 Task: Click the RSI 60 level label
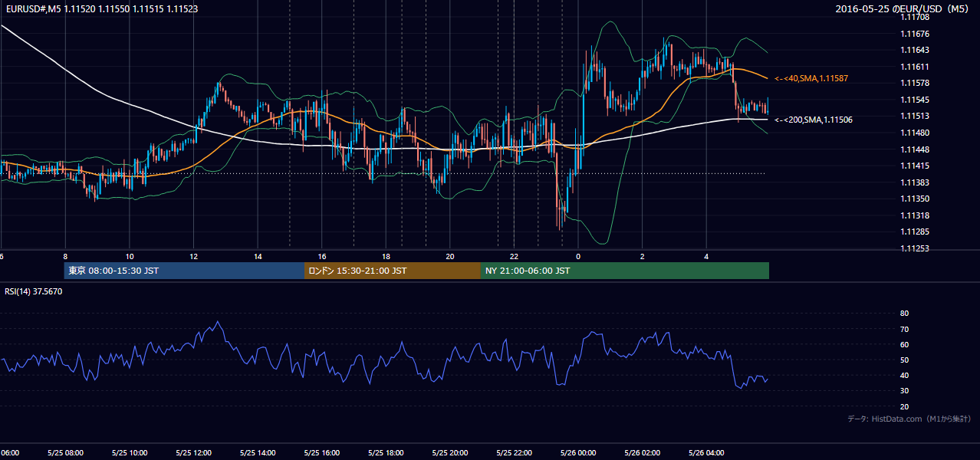pyautogui.click(x=904, y=344)
